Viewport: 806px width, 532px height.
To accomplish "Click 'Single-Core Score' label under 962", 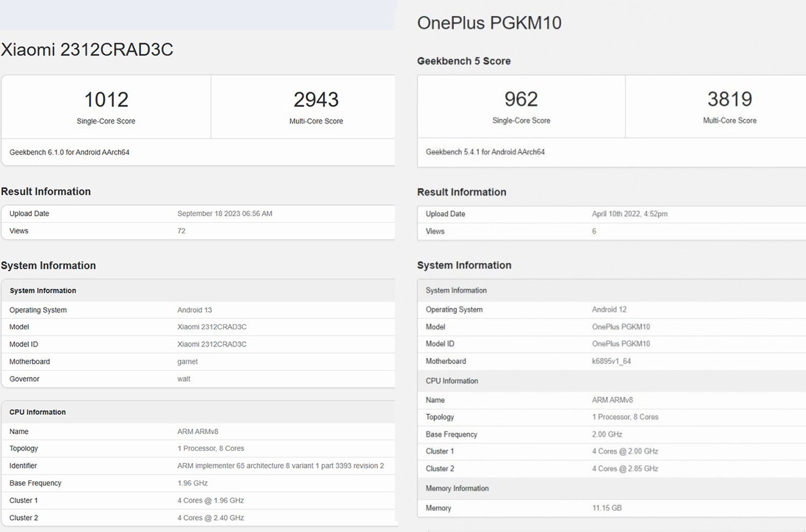I will tap(521, 120).
